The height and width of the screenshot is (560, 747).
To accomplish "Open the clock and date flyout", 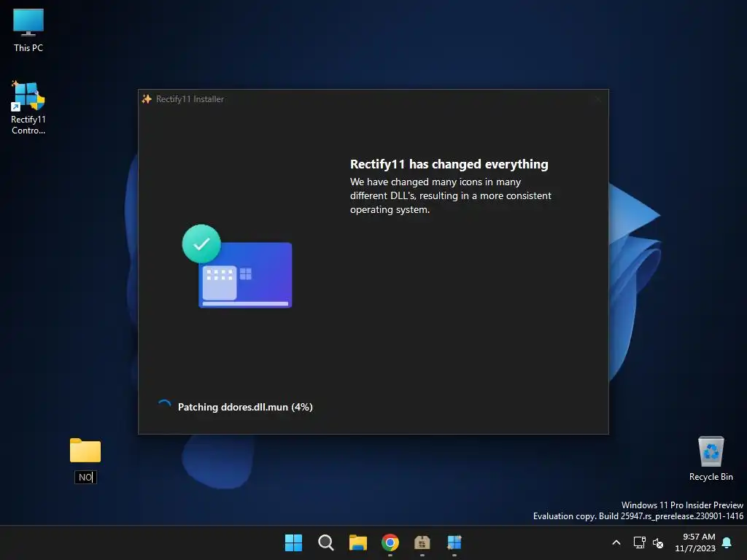I will pyautogui.click(x=695, y=542).
